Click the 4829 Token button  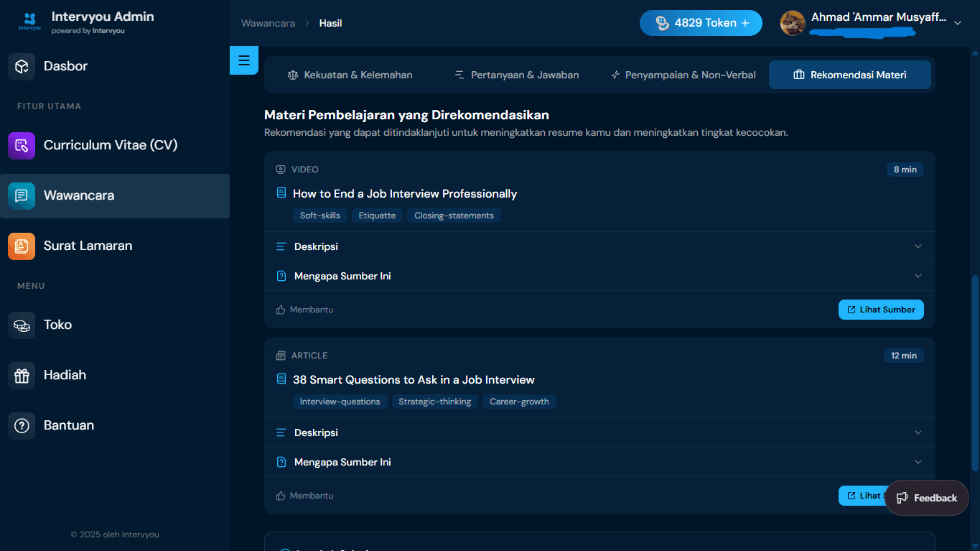click(x=701, y=23)
